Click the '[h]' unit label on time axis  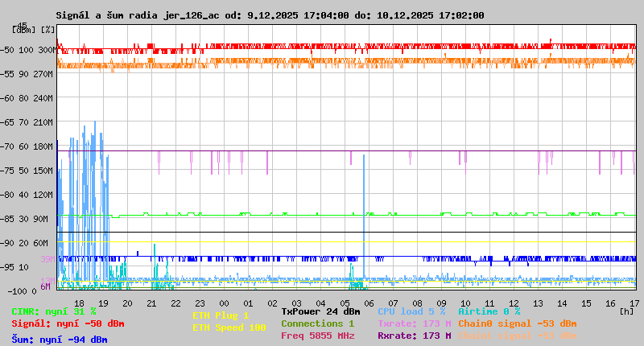[626, 311]
